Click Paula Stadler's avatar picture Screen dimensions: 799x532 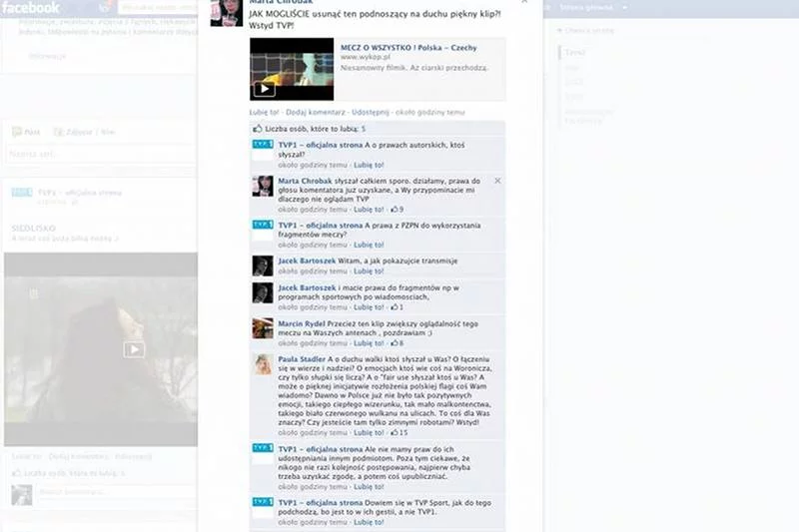[263, 364]
